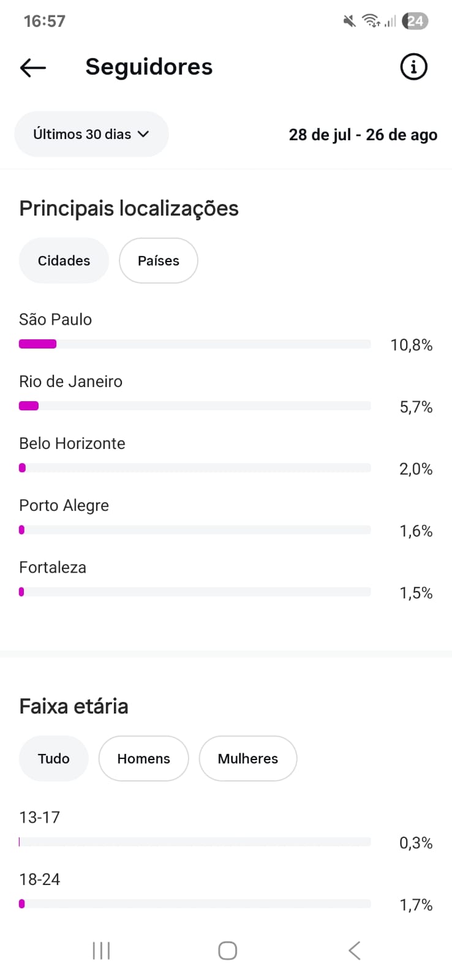The image size is (452, 980).
Task: Select the Tudo age filter
Action: (54, 759)
